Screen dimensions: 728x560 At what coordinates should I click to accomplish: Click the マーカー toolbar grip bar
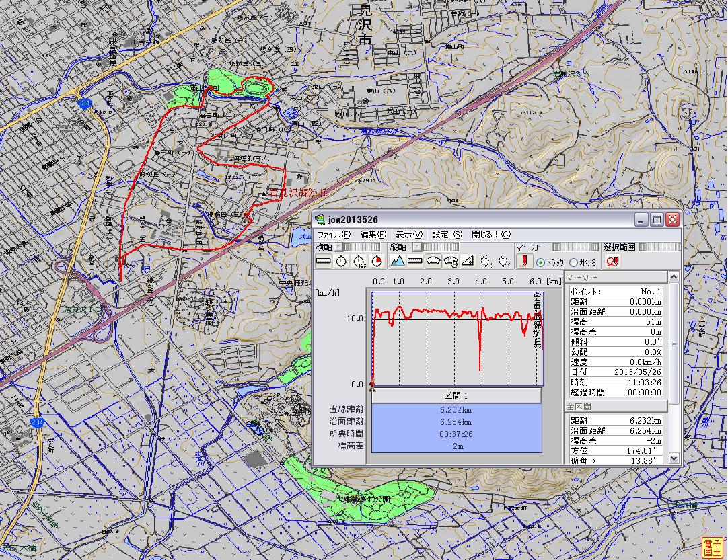tap(575, 247)
